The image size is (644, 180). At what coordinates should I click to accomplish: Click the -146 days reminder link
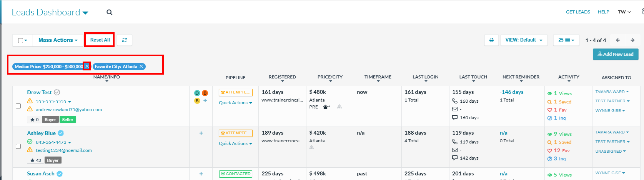pos(511,92)
